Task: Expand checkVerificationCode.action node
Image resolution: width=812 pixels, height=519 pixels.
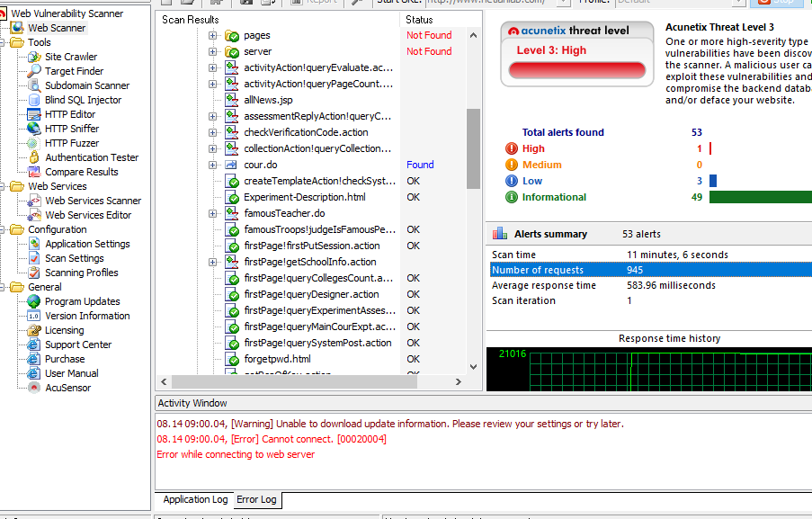Action: tap(212, 132)
